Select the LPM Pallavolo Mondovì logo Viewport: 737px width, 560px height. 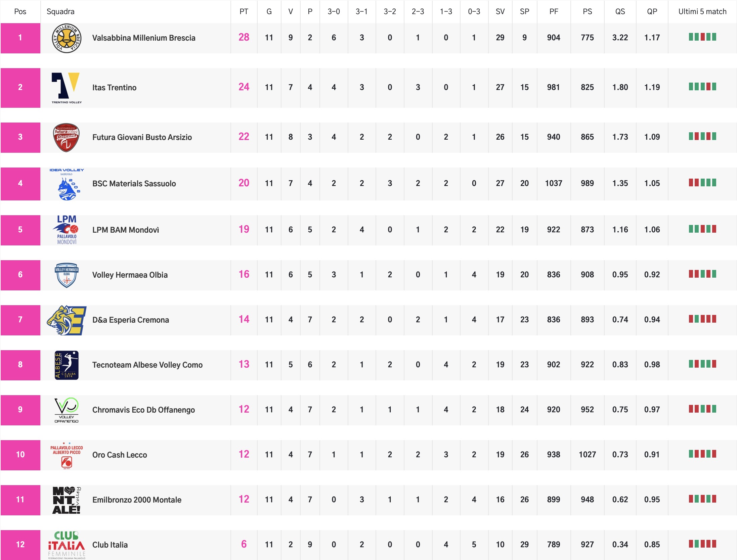pos(67,230)
